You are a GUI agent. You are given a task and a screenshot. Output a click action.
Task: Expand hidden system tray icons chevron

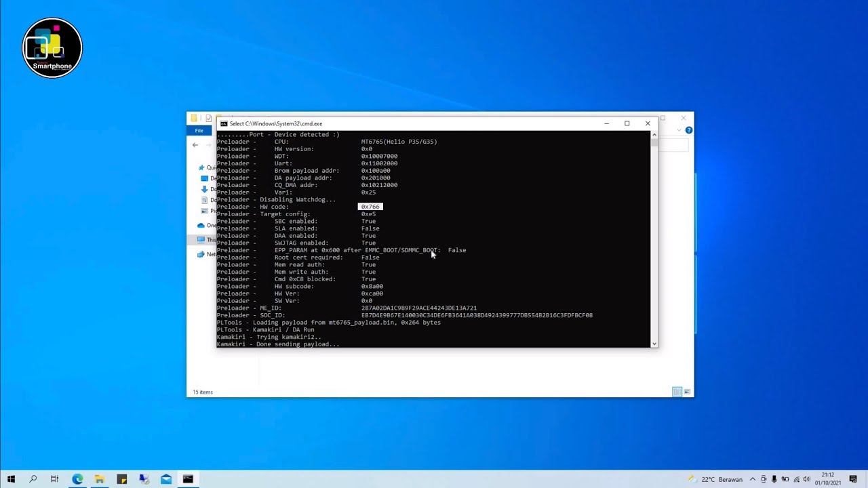click(x=753, y=479)
